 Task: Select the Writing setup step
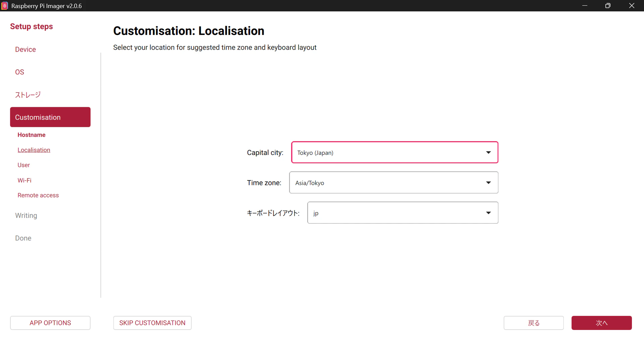(26, 216)
